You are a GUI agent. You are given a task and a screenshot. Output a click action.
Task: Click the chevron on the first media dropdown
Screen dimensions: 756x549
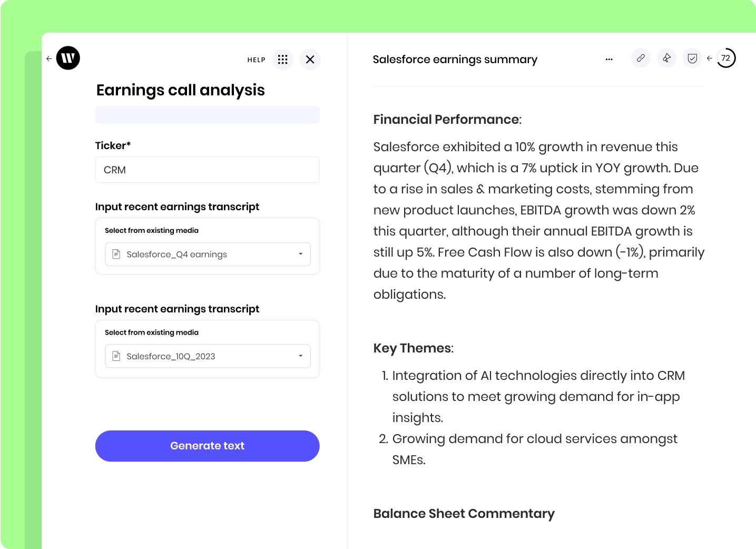tap(300, 254)
